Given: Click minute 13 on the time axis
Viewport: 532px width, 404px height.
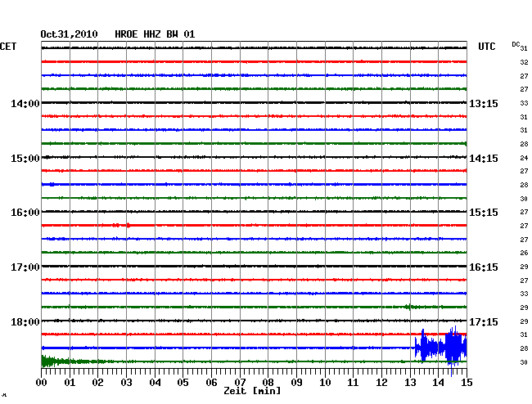Looking at the screenshot, I should (410, 382).
